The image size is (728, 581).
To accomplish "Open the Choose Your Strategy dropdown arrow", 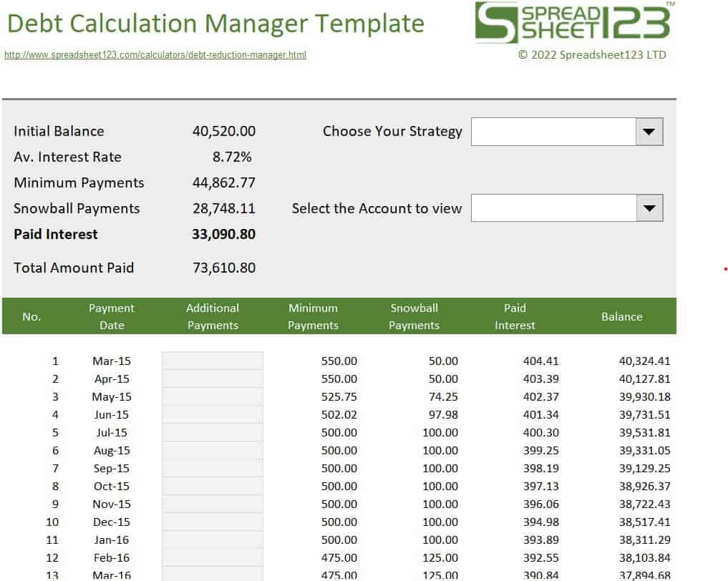I will tap(649, 132).
